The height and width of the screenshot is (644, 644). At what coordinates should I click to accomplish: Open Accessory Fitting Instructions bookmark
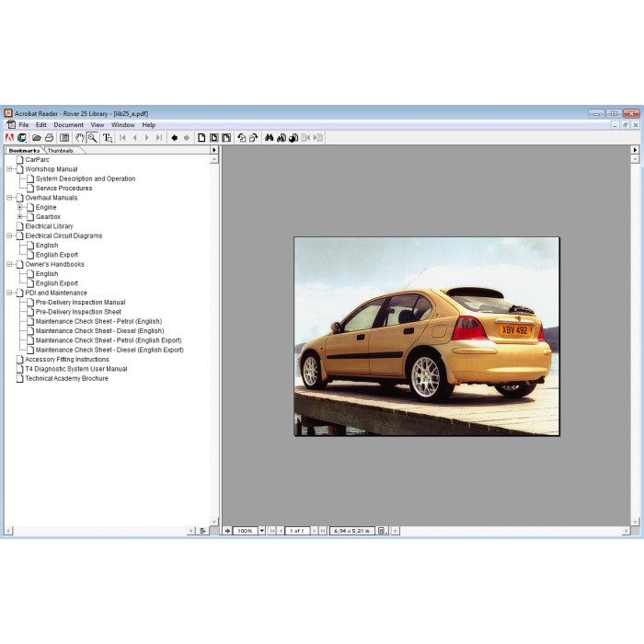[67, 359]
